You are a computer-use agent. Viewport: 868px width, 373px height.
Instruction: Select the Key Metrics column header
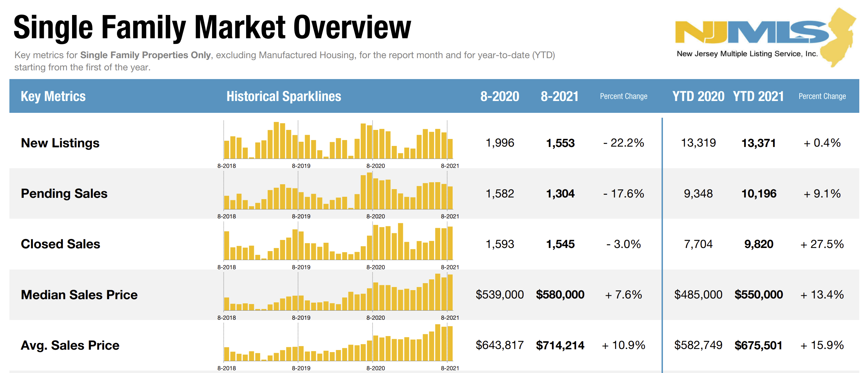click(x=53, y=96)
